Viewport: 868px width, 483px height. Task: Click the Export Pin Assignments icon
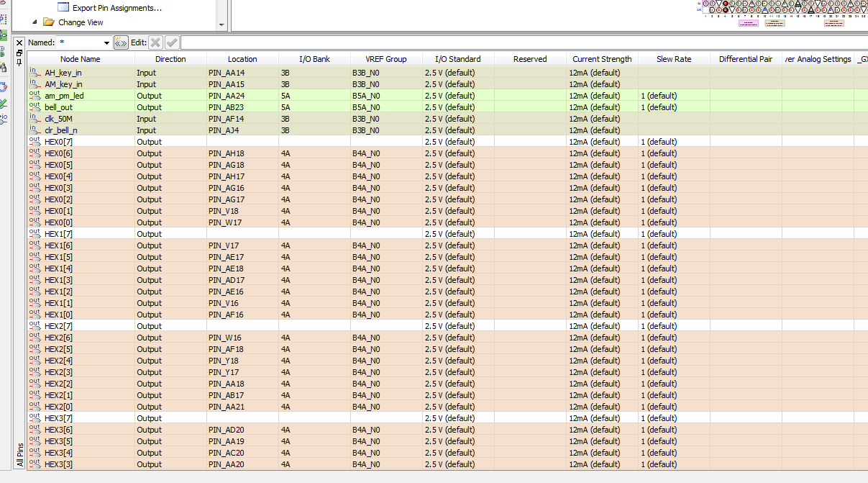pos(63,8)
